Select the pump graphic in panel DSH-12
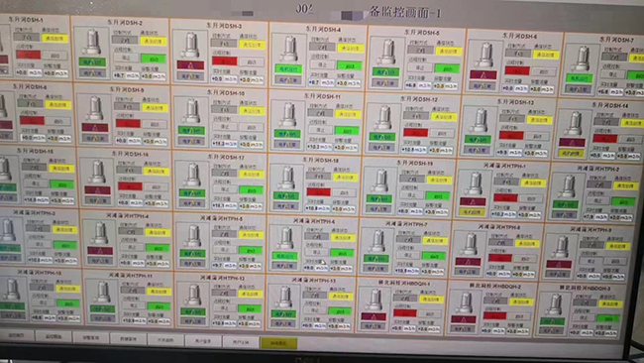This screenshot has width=644, height=363. coord(383,118)
